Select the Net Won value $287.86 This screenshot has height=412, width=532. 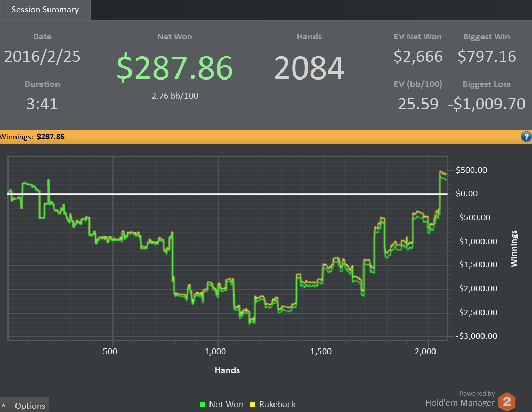point(174,68)
